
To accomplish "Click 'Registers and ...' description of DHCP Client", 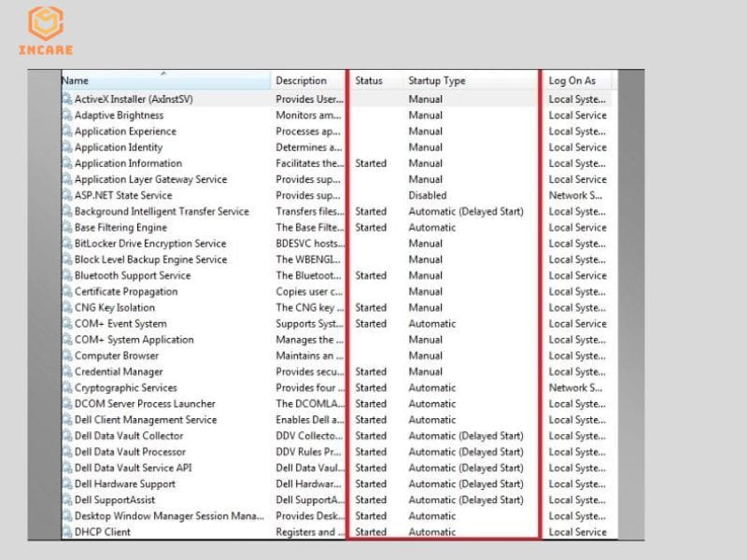I will pos(310,532).
